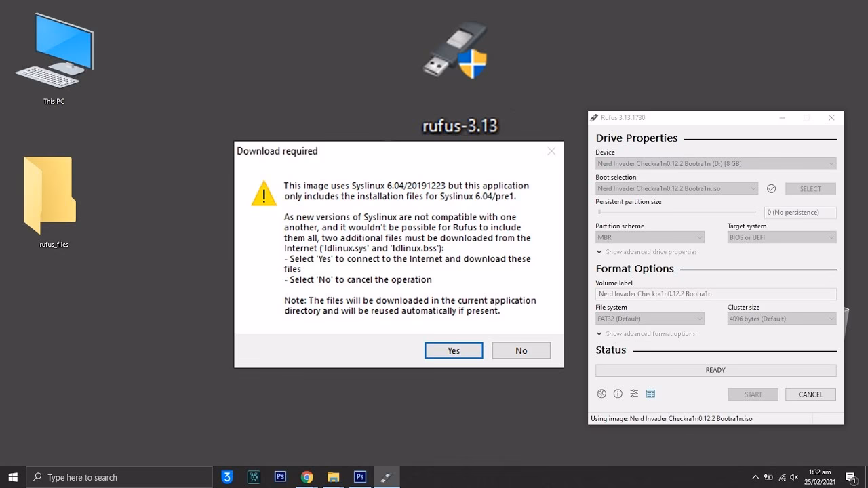Screen dimensions: 868x488
Task: Open Rufus About information icon
Action: coord(618,394)
